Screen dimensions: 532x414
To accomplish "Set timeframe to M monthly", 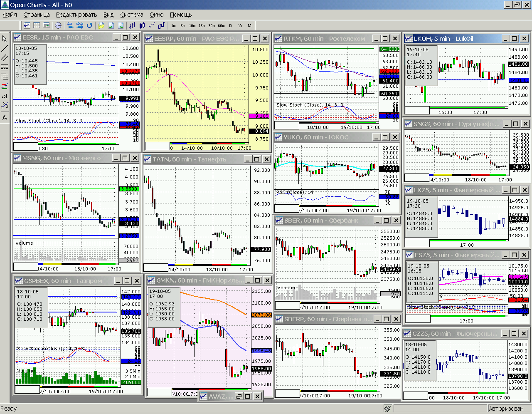I will click(x=250, y=25).
